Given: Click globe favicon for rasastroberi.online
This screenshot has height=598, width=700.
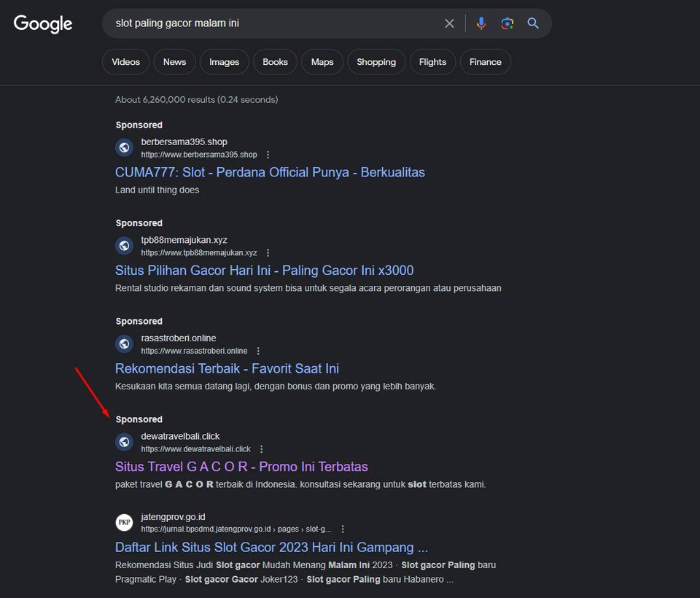Looking at the screenshot, I should 125,344.
